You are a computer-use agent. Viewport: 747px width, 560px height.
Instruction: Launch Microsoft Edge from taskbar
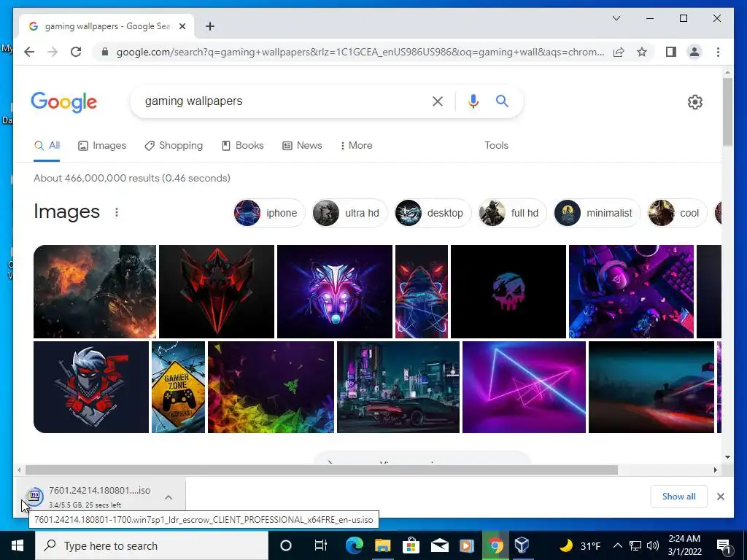(354, 545)
